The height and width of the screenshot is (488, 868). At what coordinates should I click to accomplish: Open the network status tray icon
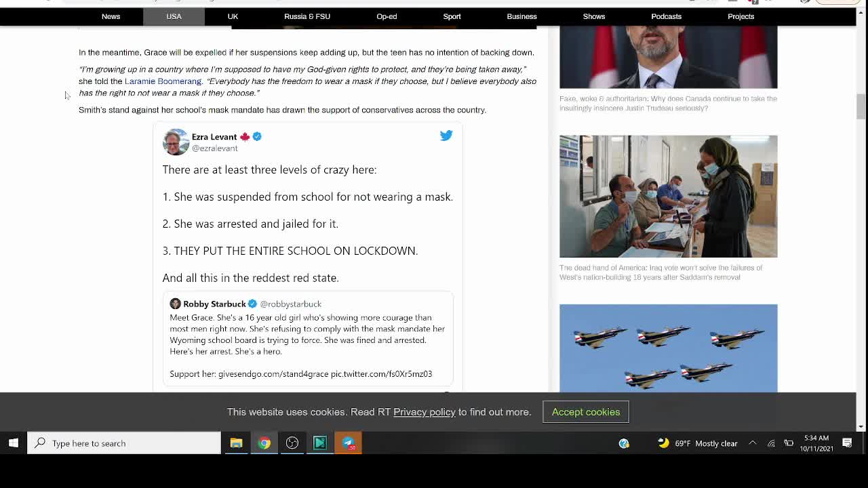[771, 443]
